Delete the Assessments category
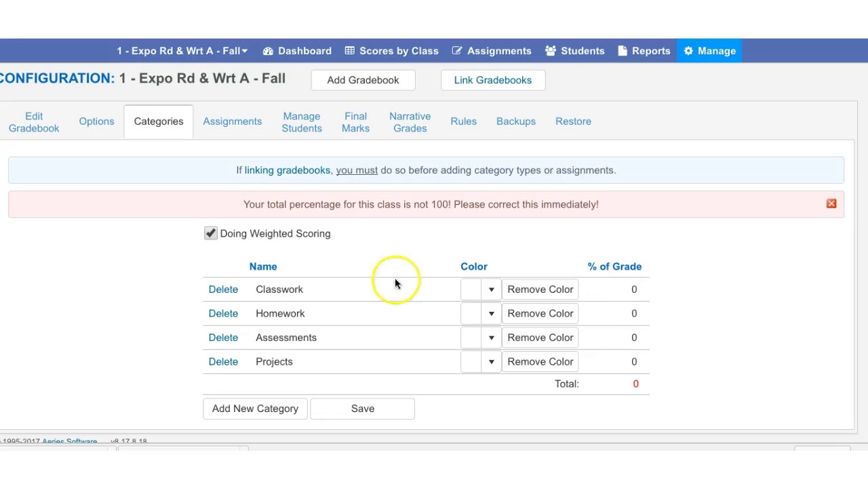This screenshot has height=488, width=868. (x=223, y=338)
